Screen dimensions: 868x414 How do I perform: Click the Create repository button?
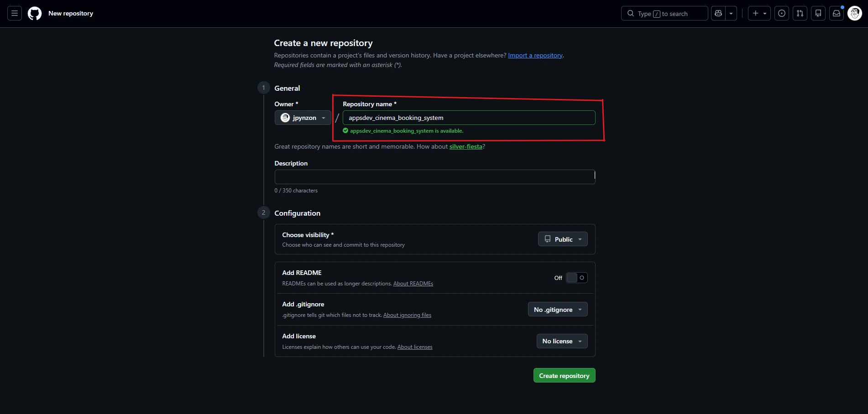(x=565, y=375)
